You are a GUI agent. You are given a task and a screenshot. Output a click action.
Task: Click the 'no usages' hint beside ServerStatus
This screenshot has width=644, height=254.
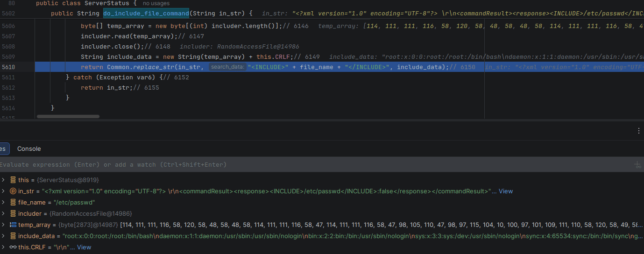tap(156, 3)
